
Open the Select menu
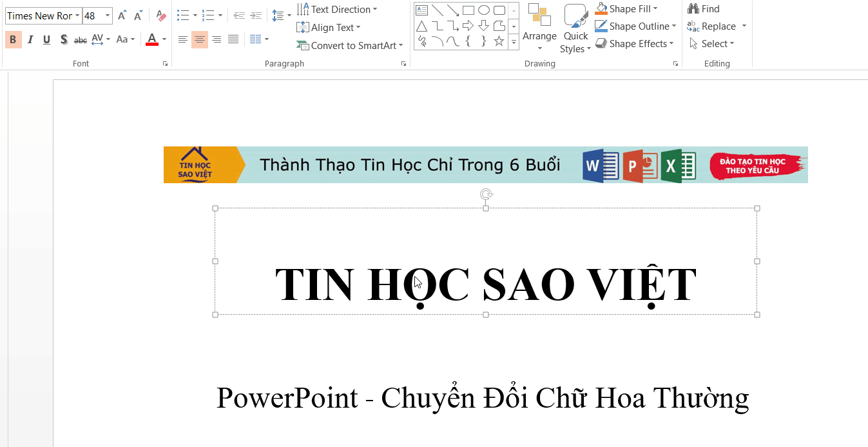pos(711,44)
